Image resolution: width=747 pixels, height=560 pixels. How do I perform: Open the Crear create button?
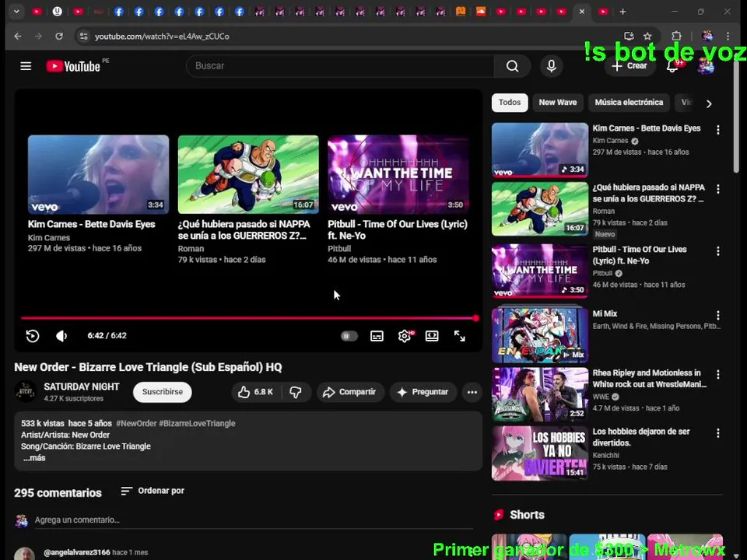(630, 66)
